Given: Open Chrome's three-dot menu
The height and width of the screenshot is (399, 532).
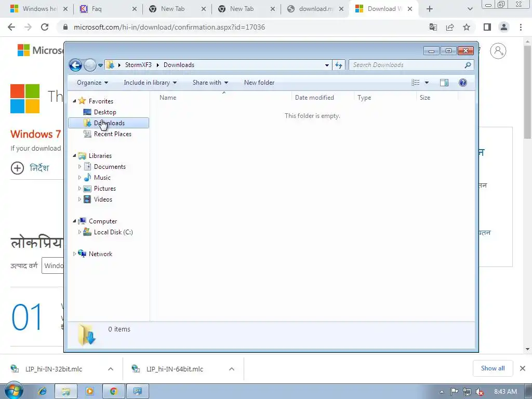Looking at the screenshot, I should coord(521,27).
